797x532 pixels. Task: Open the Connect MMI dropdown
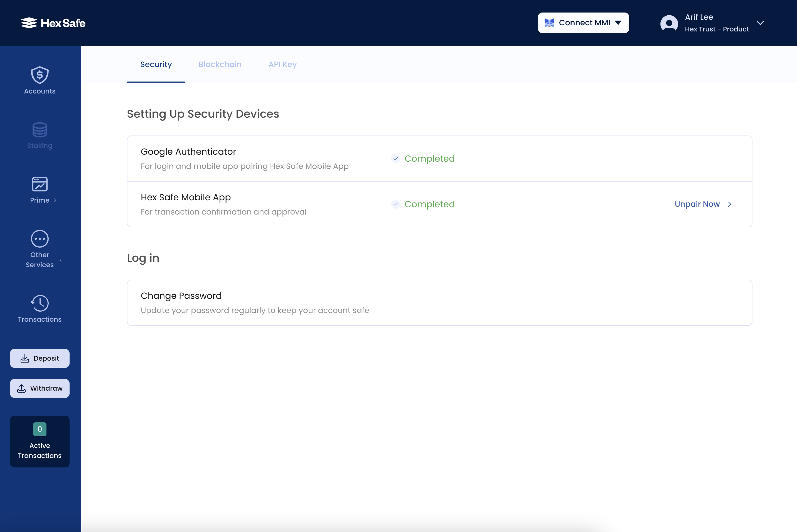pos(583,22)
